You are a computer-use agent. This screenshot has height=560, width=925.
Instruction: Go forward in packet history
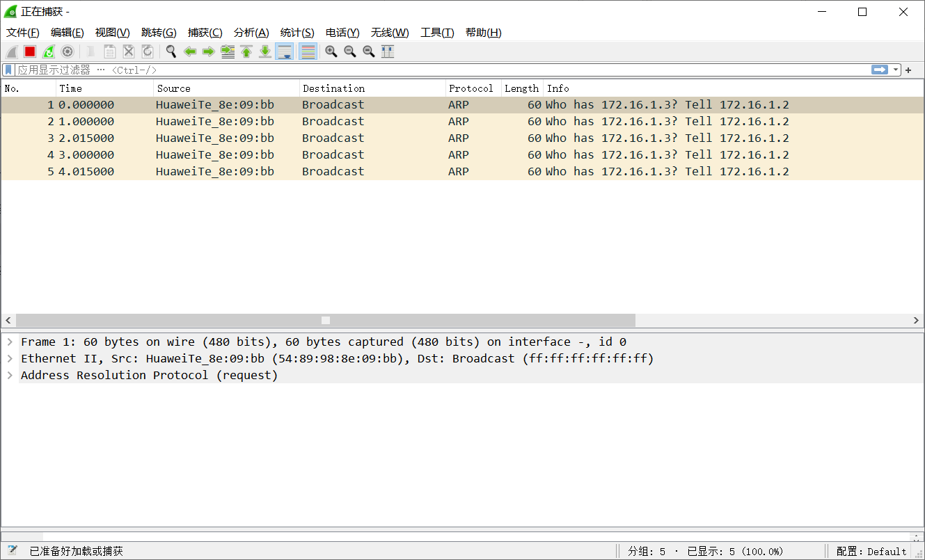coord(209,51)
